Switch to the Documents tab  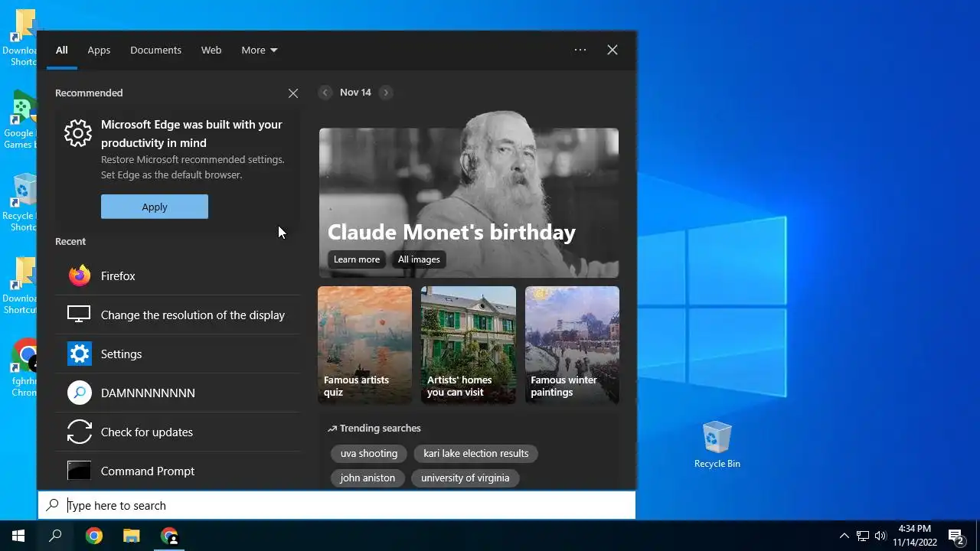click(155, 50)
